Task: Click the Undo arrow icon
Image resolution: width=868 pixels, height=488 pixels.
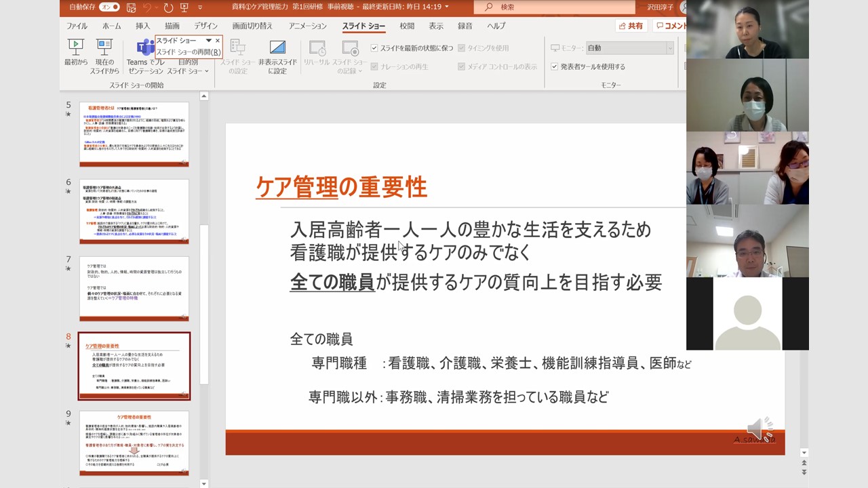Action: pos(147,7)
